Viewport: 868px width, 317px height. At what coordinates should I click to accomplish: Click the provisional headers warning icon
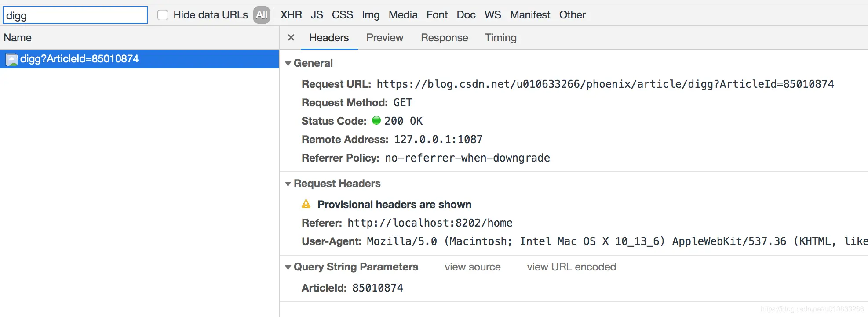(x=306, y=204)
